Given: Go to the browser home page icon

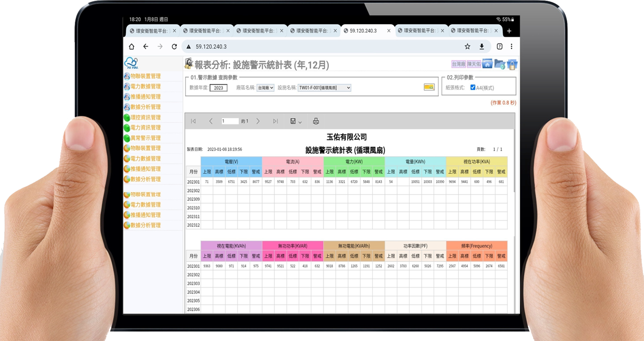Looking at the screenshot, I should point(131,47).
